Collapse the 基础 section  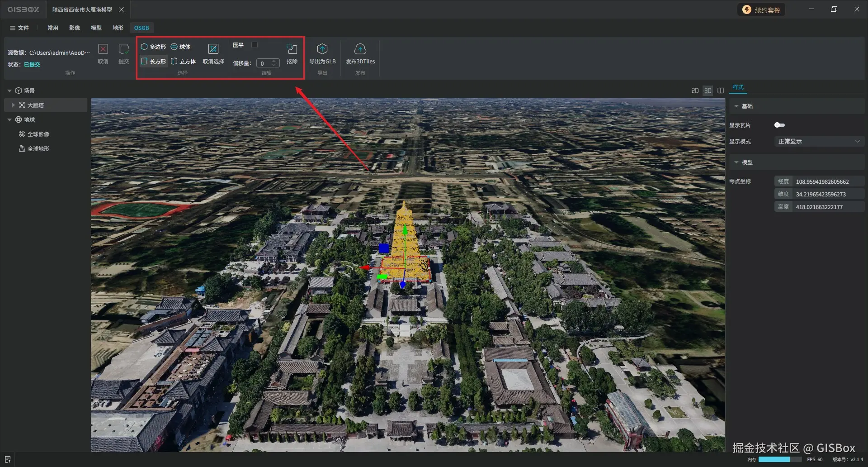(736, 106)
